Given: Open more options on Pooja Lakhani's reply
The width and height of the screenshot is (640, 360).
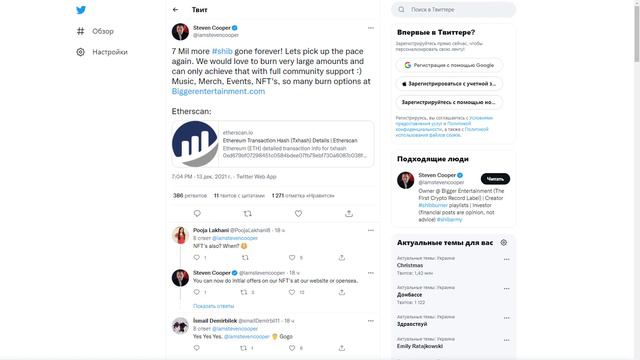Looking at the screenshot, I should [371, 231].
